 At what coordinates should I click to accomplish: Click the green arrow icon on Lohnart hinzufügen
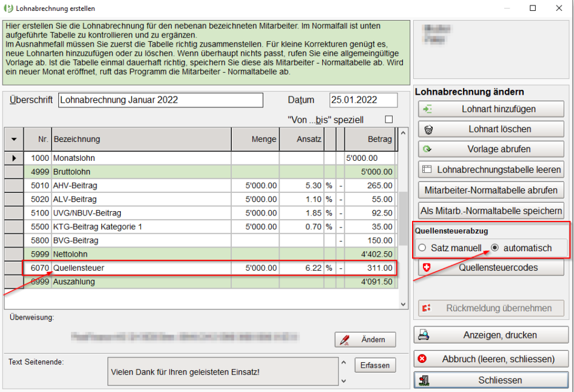pyautogui.click(x=427, y=109)
